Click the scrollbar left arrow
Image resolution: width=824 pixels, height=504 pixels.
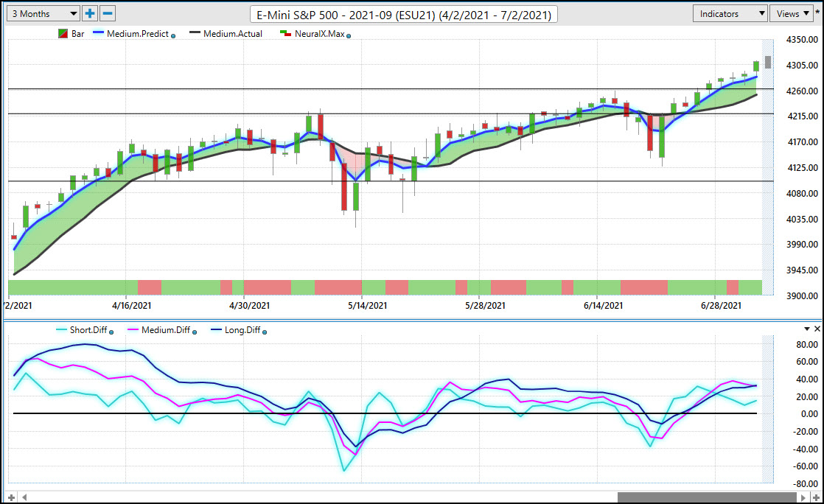(24, 497)
